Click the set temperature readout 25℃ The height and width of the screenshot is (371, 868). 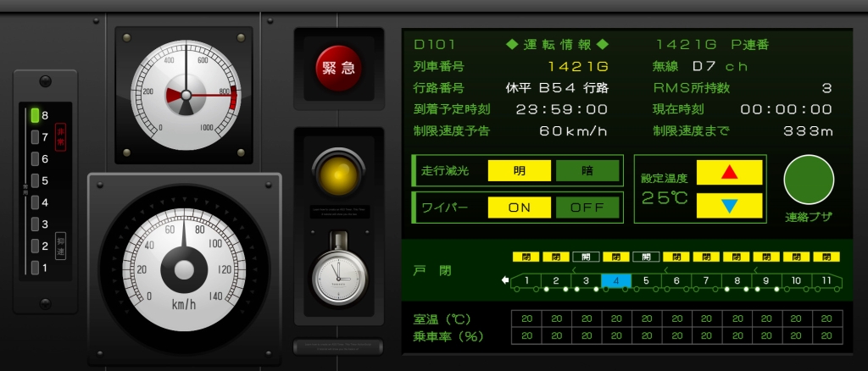point(665,198)
